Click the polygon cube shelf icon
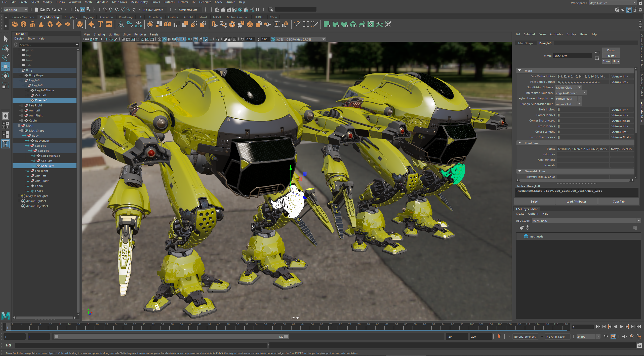The width and height of the screenshot is (644, 356). point(24,24)
